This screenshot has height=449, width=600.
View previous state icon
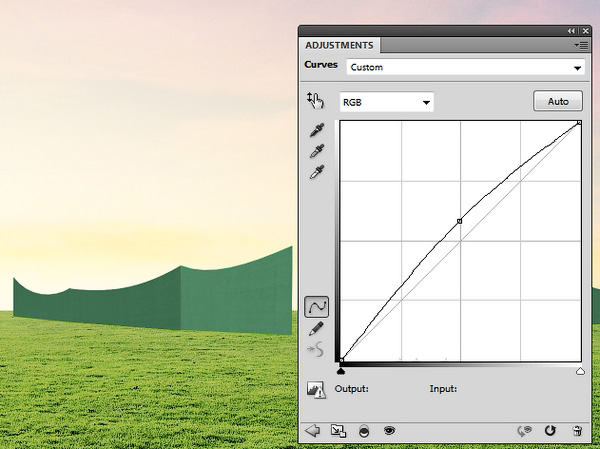(x=525, y=431)
